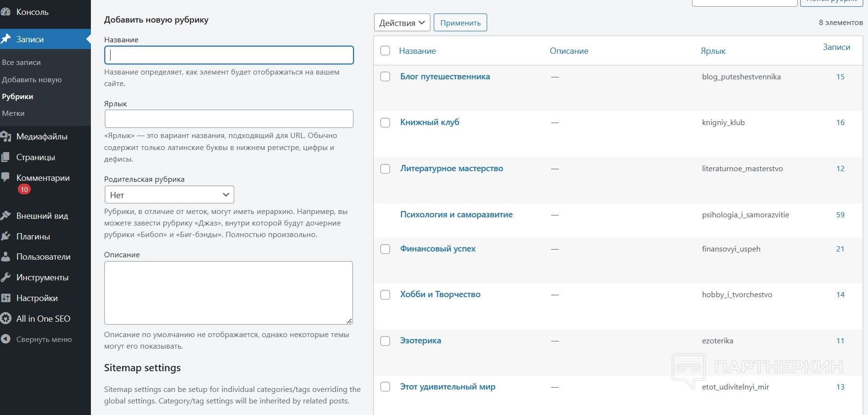This screenshot has height=415, width=868.
Task: Collapse the menu using the arrow icon
Action: tap(6, 340)
